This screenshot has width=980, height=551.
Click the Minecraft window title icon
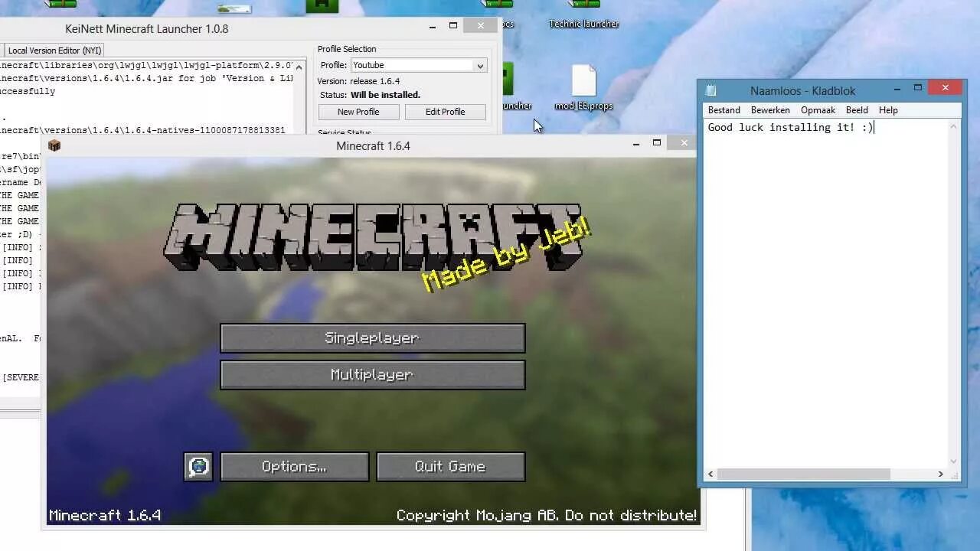[x=54, y=145]
